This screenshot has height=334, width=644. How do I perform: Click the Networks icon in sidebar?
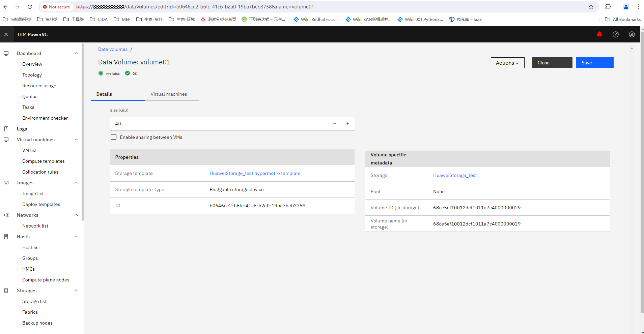click(6, 215)
